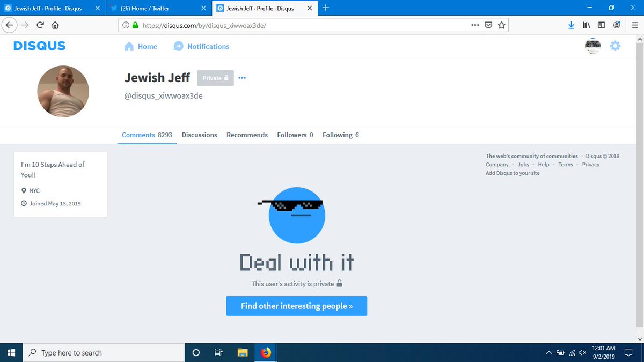Open the Following 6 tab

tap(341, 135)
